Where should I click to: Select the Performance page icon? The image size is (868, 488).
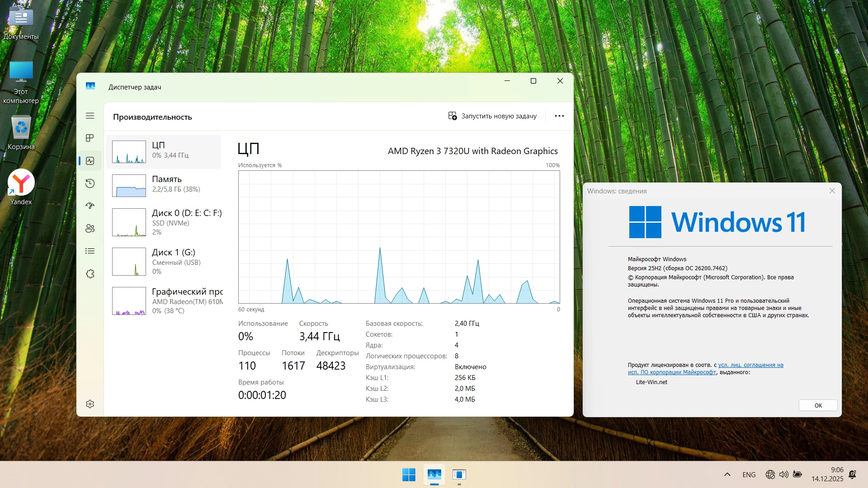(x=90, y=161)
